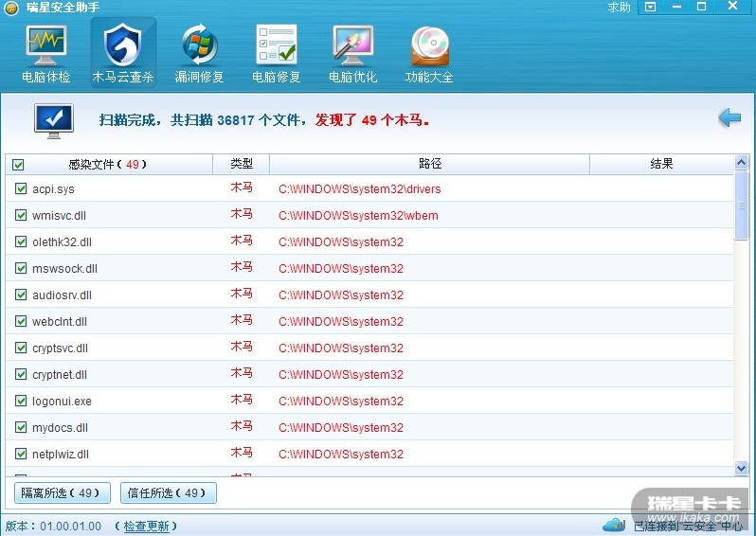Click the 隔离所选 (49) quarantine button
The width and height of the screenshot is (756, 536).
pyautogui.click(x=63, y=493)
